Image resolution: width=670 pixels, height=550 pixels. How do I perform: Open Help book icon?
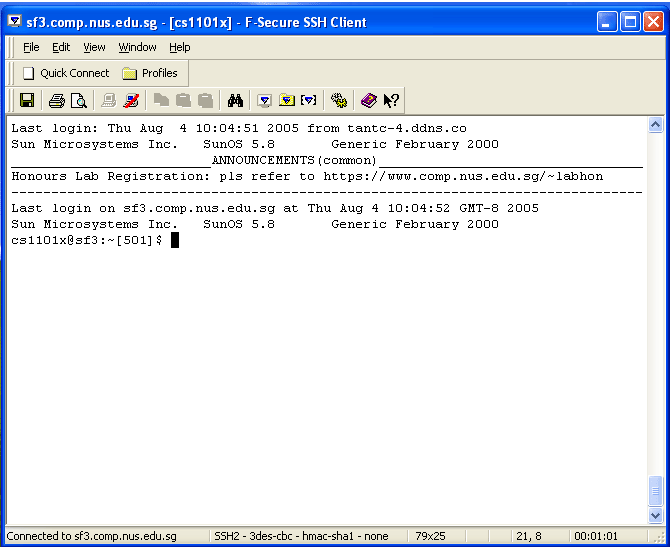[368, 101]
